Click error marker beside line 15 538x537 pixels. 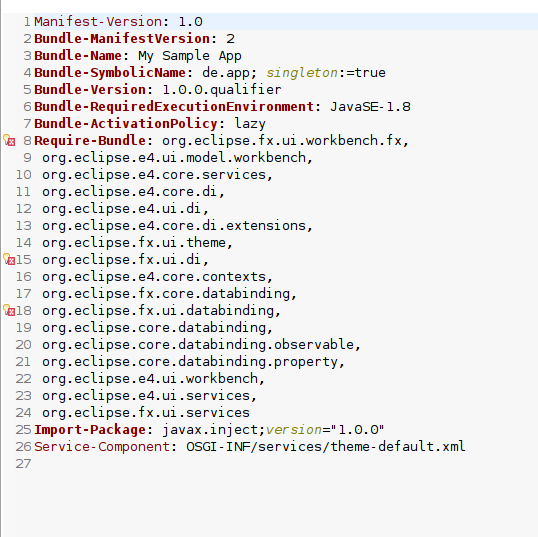(x=9, y=259)
